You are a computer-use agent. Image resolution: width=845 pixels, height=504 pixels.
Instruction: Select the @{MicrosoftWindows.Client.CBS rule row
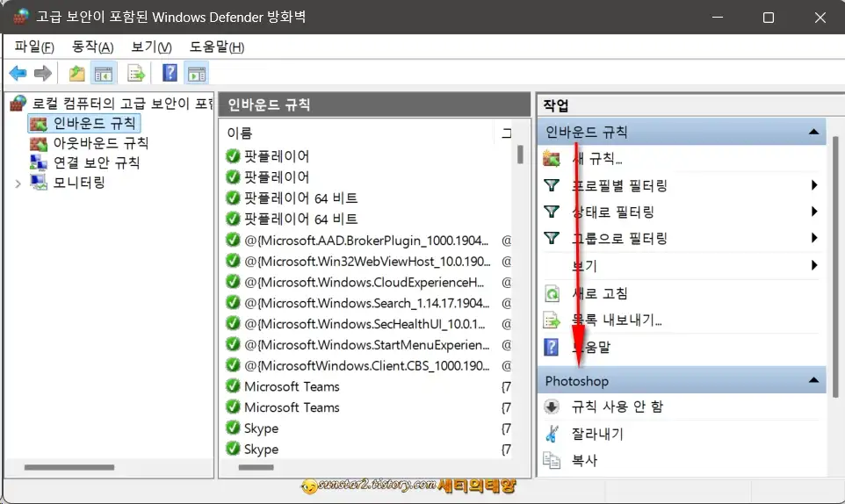366,365
